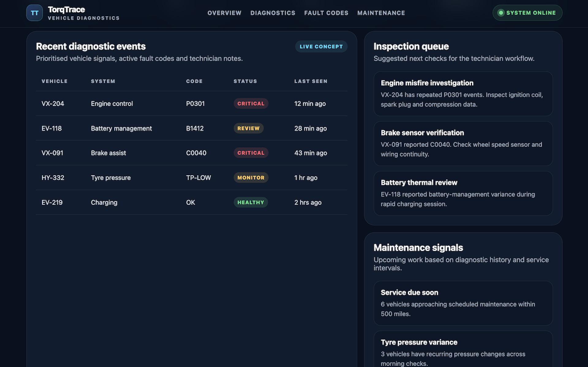Click the TorqTrace TT logo icon

click(x=34, y=13)
